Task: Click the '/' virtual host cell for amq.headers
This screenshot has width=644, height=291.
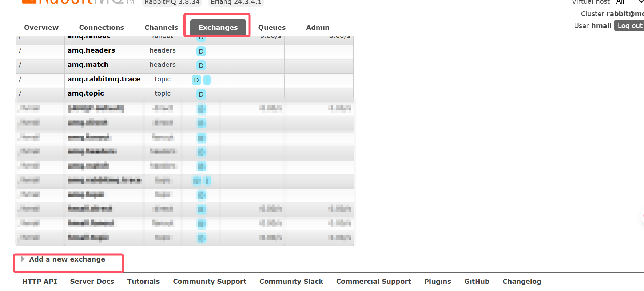Action: click(40, 52)
